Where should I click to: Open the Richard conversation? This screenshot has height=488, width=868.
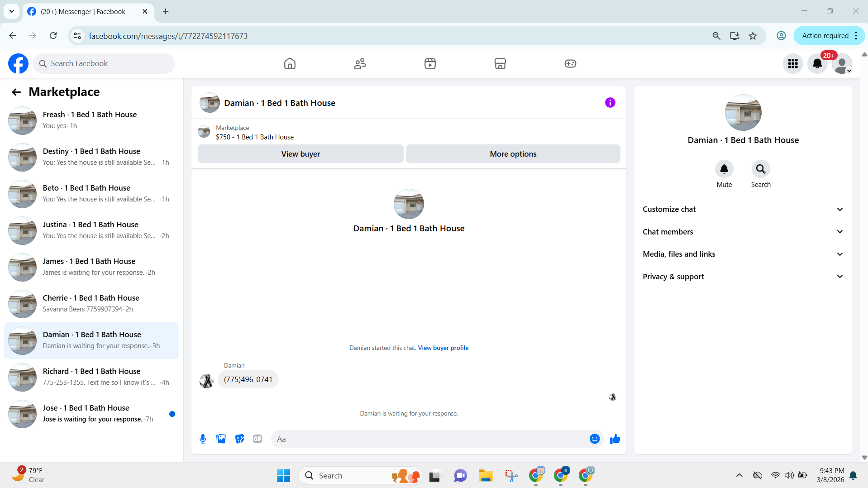point(92,377)
